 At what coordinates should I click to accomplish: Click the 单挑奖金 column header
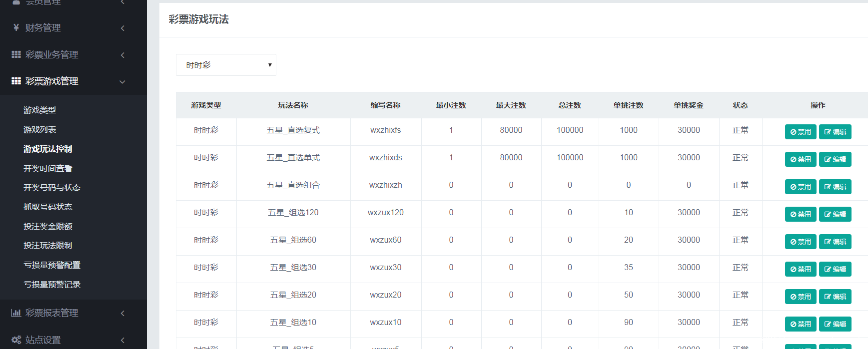point(688,105)
